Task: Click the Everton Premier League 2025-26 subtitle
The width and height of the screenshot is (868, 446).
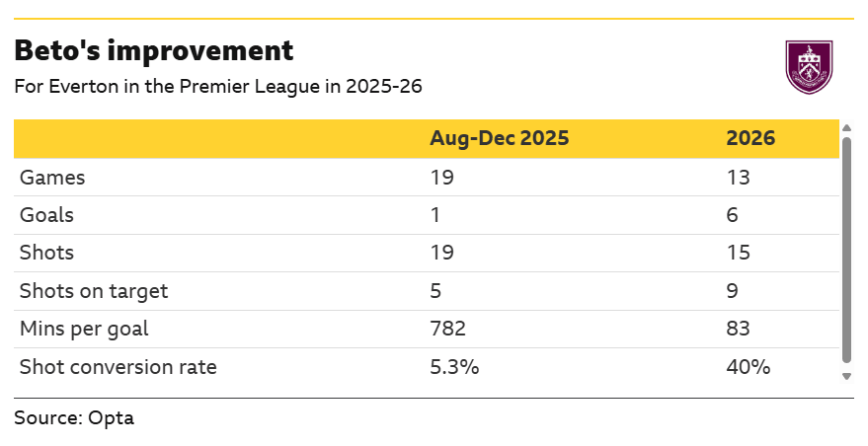Action: [218, 86]
